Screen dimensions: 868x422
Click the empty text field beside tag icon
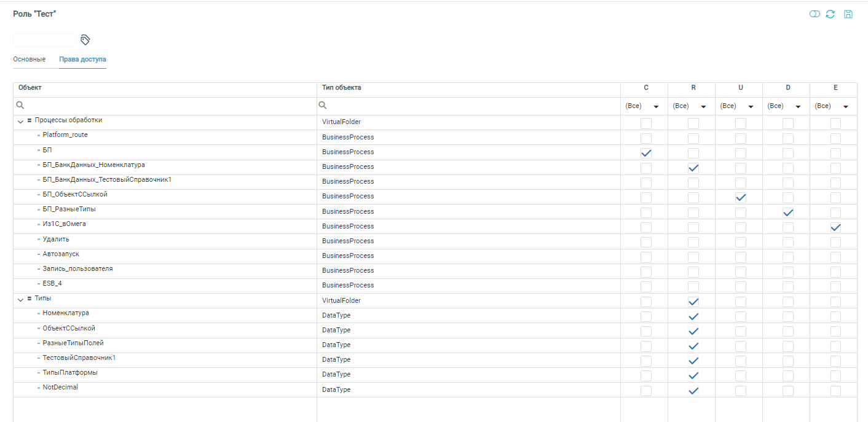(44, 40)
